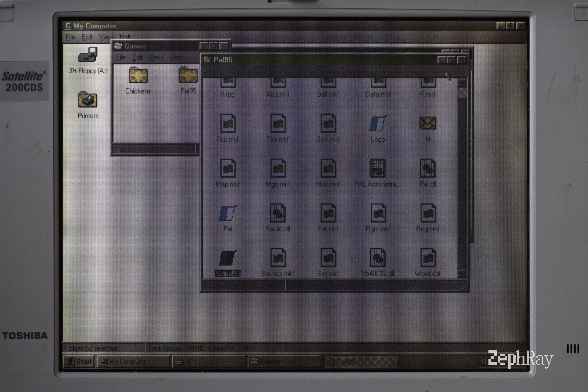Maximize the Pal95 window
This screenshot has width=588, height=392.
451,60
